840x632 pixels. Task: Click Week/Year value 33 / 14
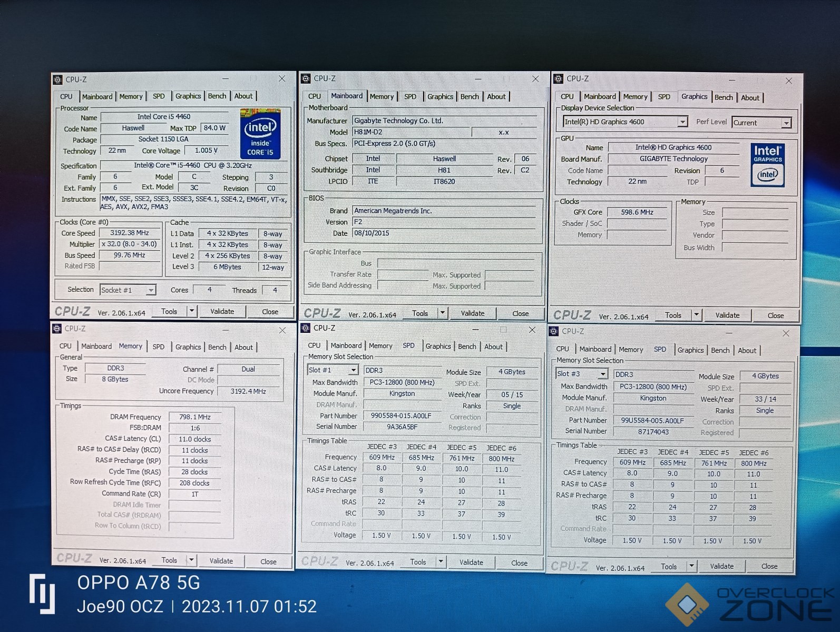[765, 399]
